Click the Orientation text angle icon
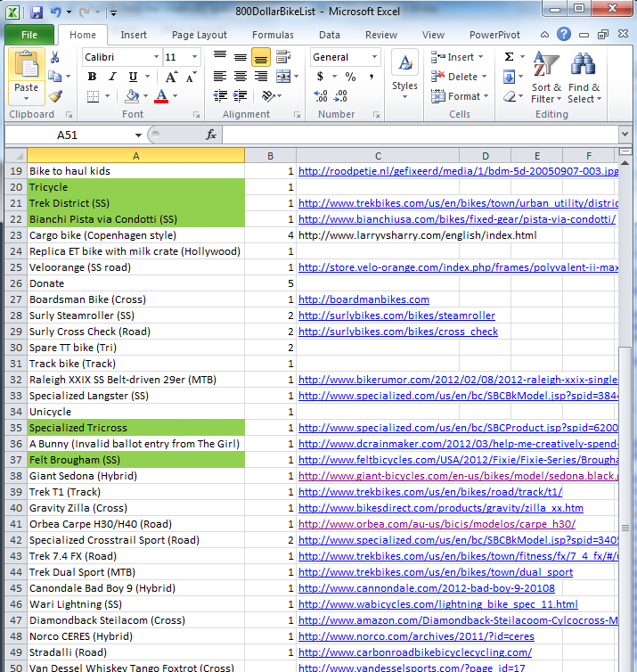This screenshot has width=637, height=672. click(x=268, y=96)
